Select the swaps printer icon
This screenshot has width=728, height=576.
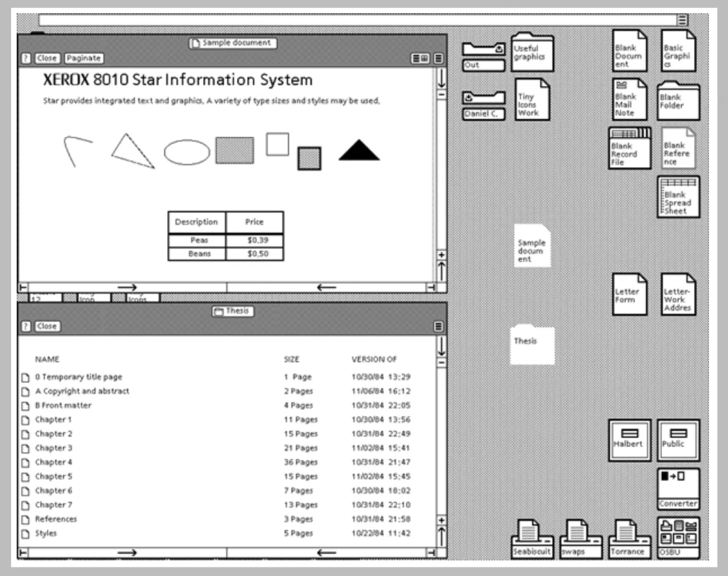pyautogui.click(x=581, y=539)
